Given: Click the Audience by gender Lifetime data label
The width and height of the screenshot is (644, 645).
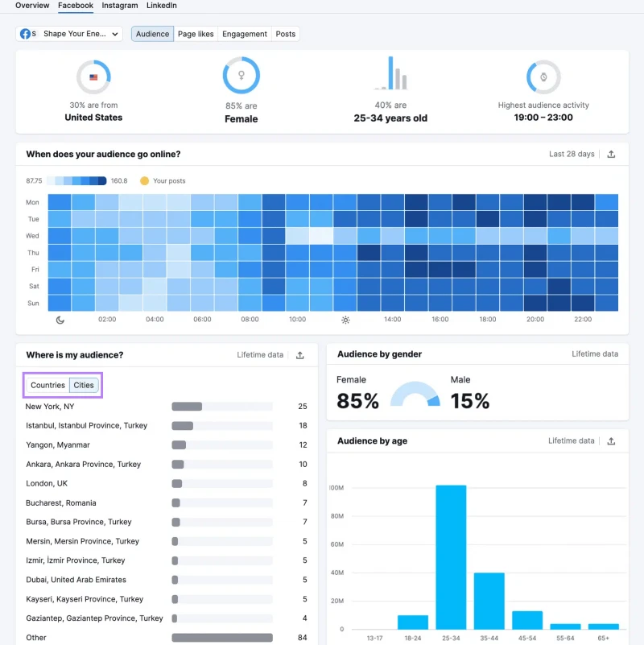Looking at the screenshot, I should pos(595,354).
